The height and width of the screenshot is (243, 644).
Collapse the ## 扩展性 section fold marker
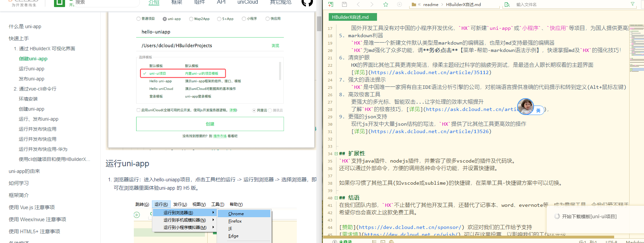coord(336,154)
